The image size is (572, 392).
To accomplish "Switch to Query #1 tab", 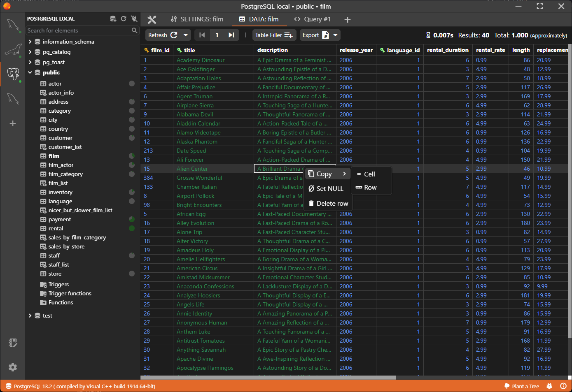I will click(x=312, y=19).
